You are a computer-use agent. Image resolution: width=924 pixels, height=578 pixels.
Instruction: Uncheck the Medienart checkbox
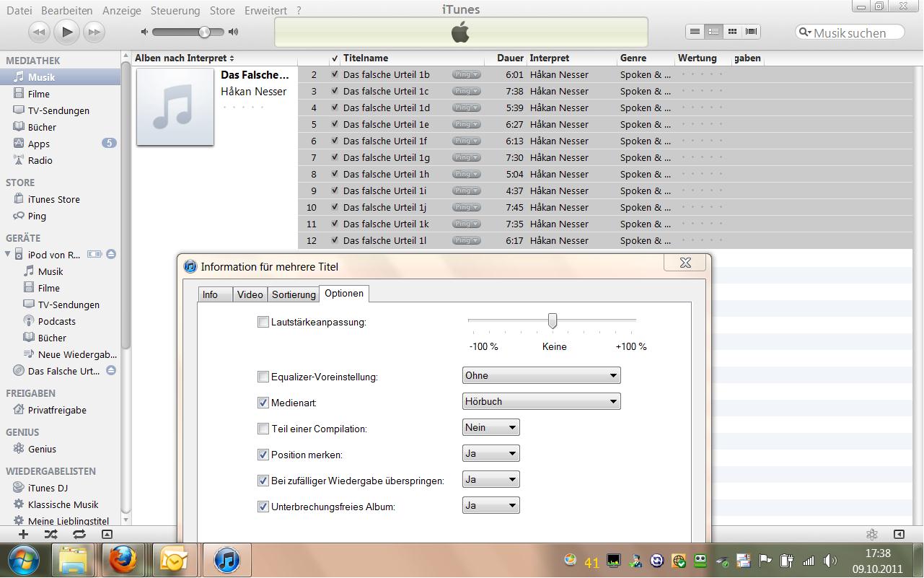[x=263, y=403]
